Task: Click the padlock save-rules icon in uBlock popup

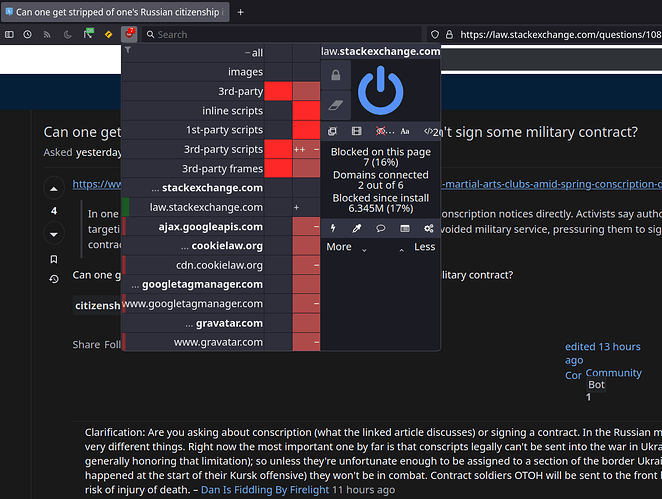Action: [x=336, y=75]
